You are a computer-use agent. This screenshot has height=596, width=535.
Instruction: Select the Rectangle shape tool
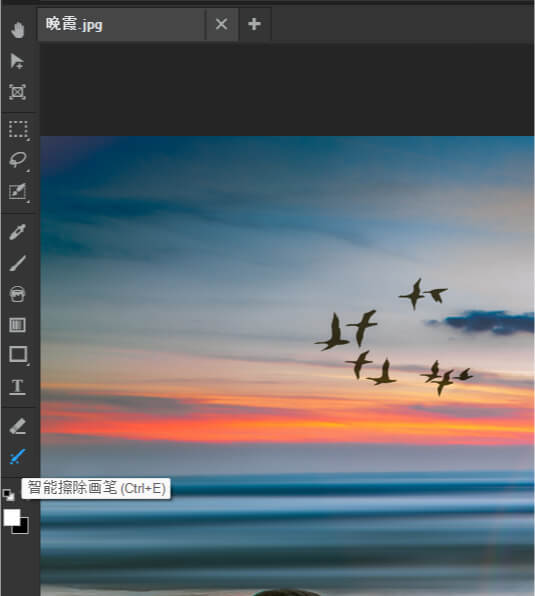point(18,355)
